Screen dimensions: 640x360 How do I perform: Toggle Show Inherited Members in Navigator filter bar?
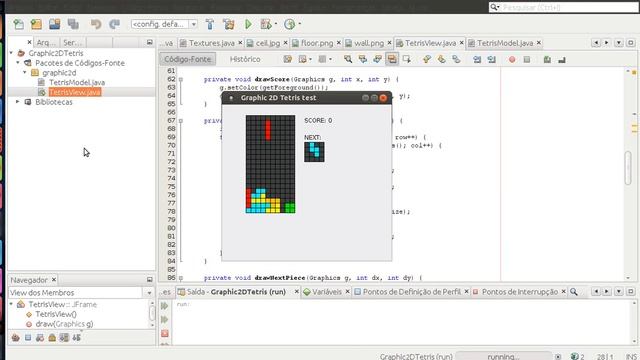pos(16,338)
